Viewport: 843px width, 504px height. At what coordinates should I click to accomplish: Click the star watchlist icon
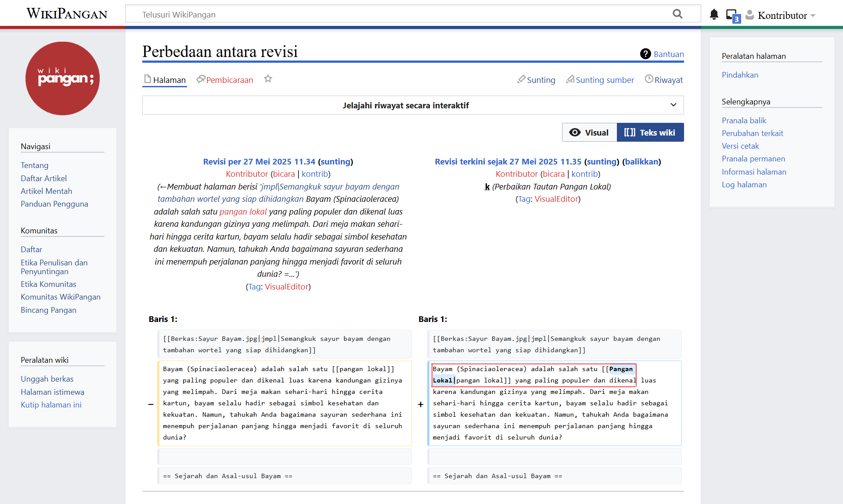pyautogui.click(x=268, y=79)
